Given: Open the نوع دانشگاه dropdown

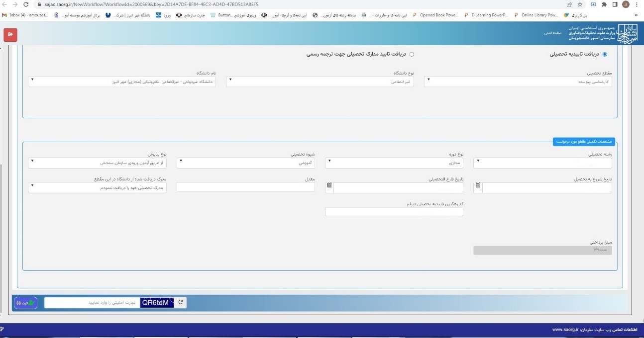Looking at the screenshot, I should pos(320,82).
